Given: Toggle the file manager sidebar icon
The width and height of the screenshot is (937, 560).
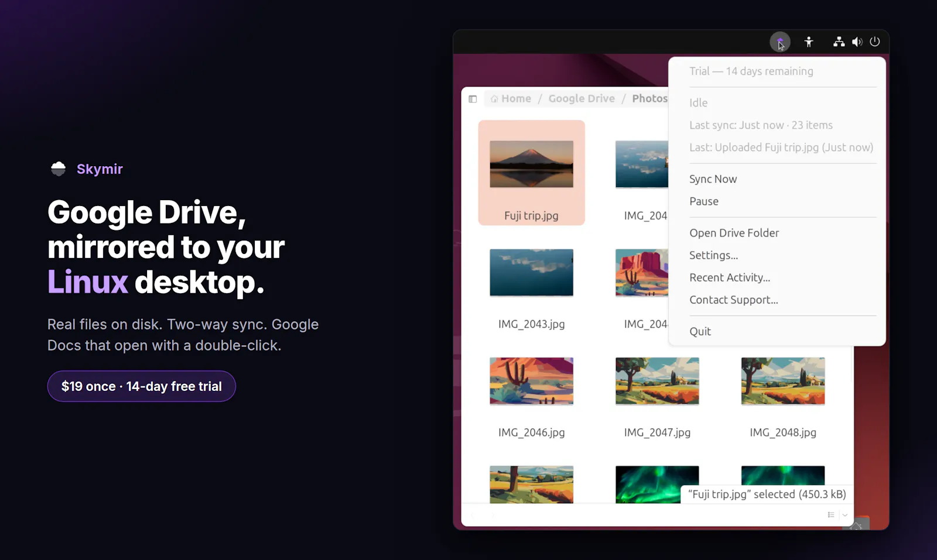Looking at the screenshot, I should pos(473,99).
